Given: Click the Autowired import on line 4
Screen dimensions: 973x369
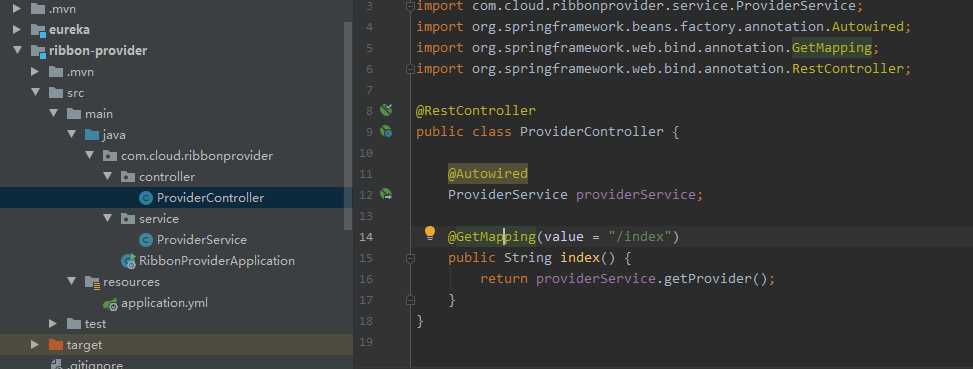Looking at the screenshot, I should 868,27.
